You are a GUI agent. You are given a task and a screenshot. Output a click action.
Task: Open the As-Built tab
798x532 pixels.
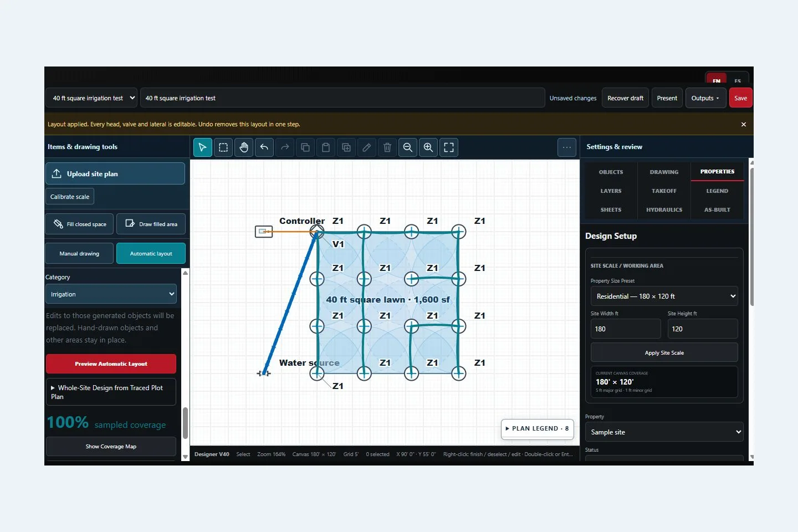coord(717,210)
